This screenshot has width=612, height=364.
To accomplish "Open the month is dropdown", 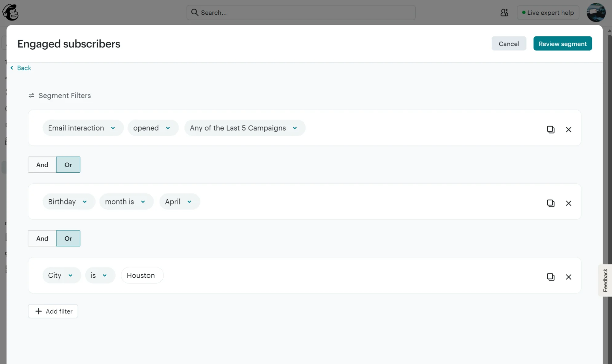I will pyautogui.click(x=126, y=202).
